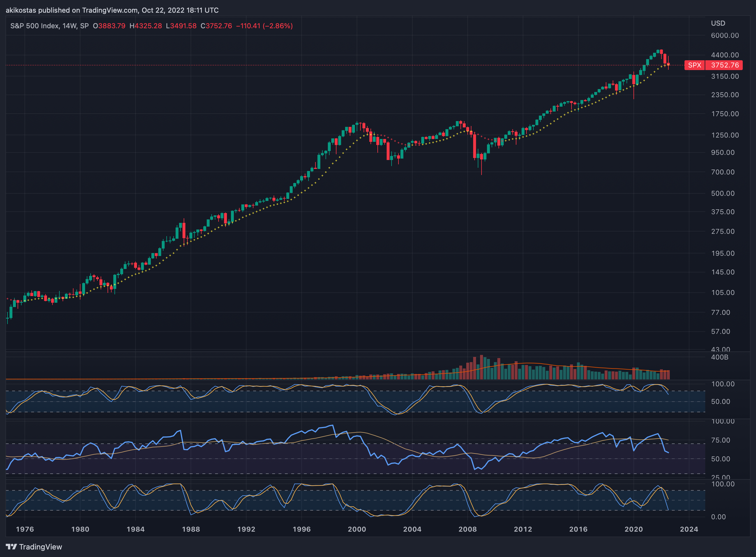
Task: Click the change value −110.41 (−2.86%)
Action: click(x=264, y=26)
